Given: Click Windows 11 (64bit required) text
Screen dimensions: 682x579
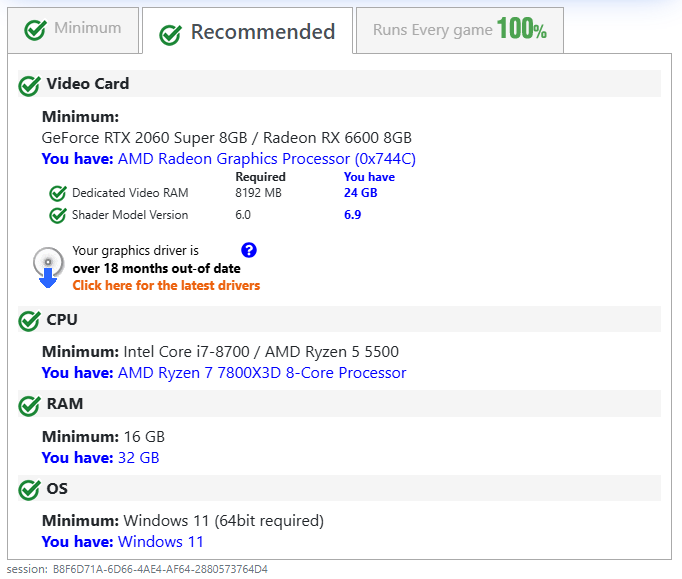Looking at the screenshot, I should tap(224, 521).
